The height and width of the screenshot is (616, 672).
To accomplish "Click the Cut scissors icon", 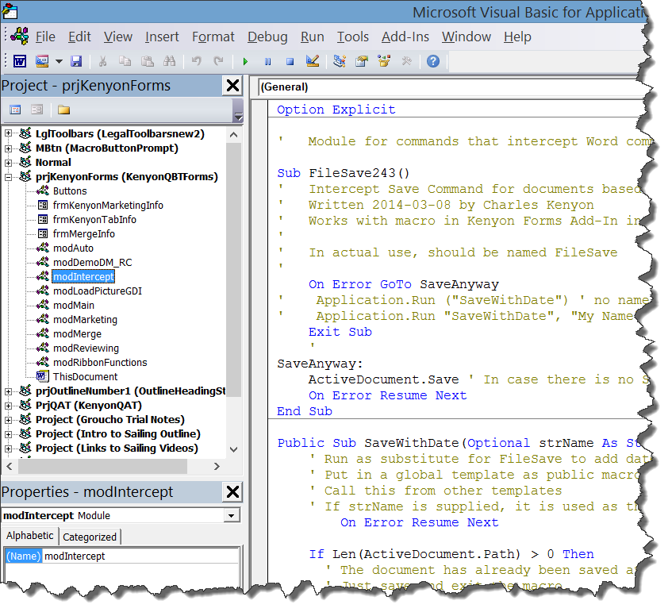I will 102,61.
